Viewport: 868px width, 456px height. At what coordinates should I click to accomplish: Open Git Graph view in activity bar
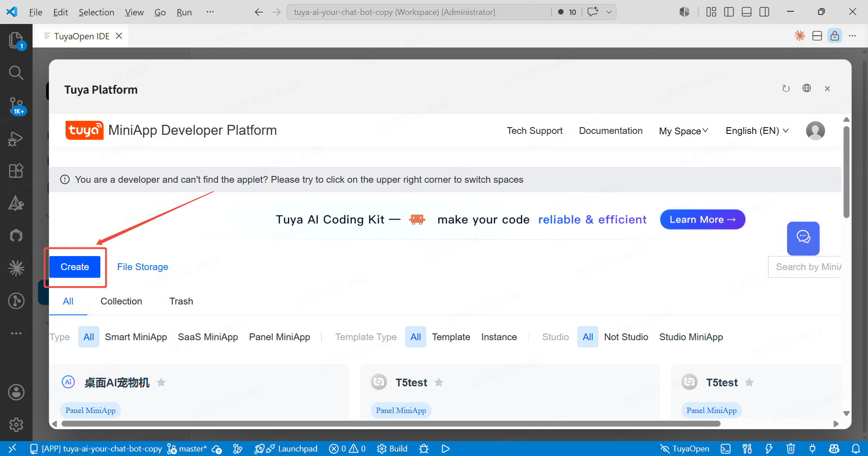click(16, 301)
